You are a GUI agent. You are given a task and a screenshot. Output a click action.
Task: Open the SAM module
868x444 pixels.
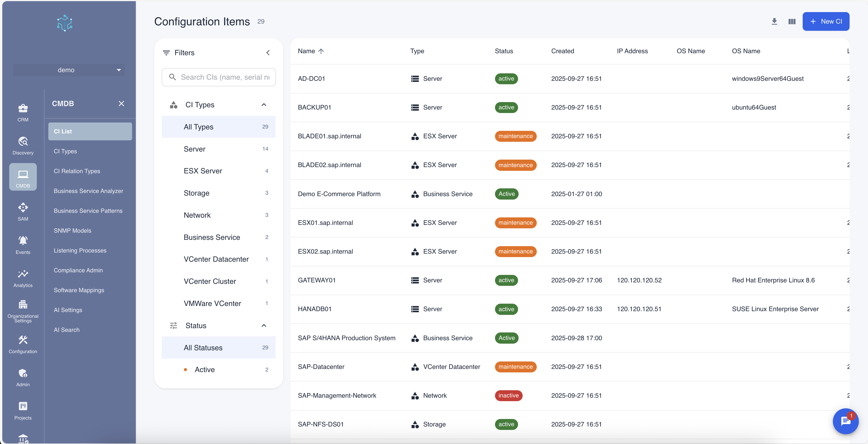pyautogui.click(x=22, y=211)
